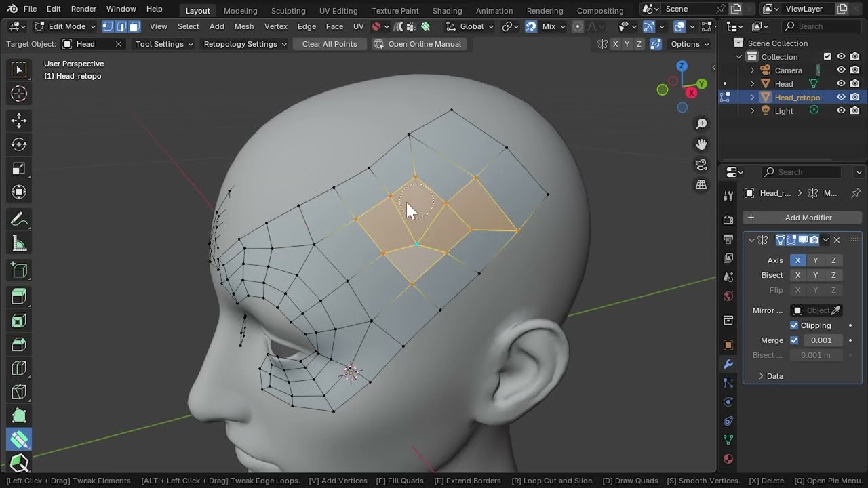The image size is (868, 488).
Task: Click the pan view hand icon
Action: coord(701,144)
